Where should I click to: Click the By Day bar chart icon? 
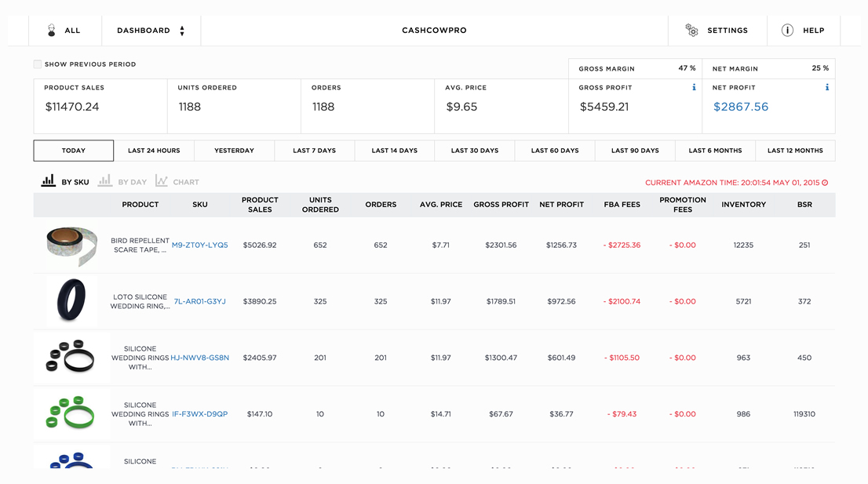click(x=104, y=180)
